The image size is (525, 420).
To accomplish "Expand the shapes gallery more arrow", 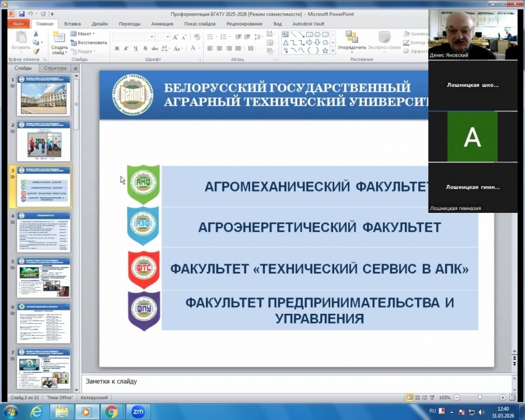I will pyautogui.click(x=333, y=50).
